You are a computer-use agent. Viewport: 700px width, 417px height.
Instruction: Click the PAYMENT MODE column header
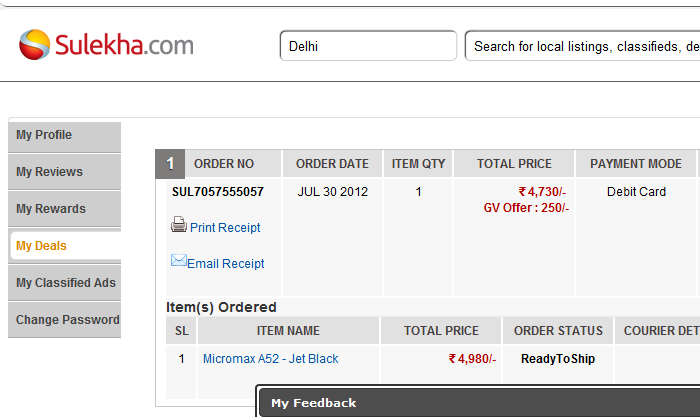(636, 164)
